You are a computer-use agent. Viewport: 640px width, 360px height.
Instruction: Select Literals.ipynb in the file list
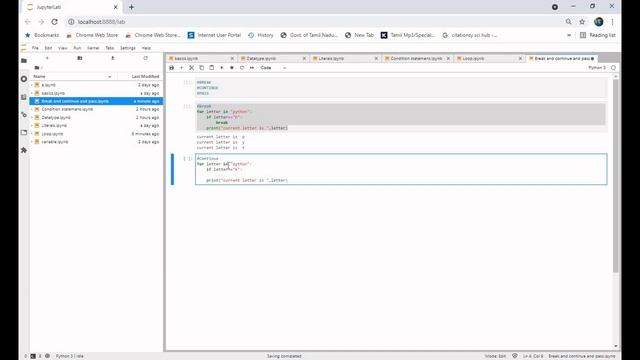[96, 126]
